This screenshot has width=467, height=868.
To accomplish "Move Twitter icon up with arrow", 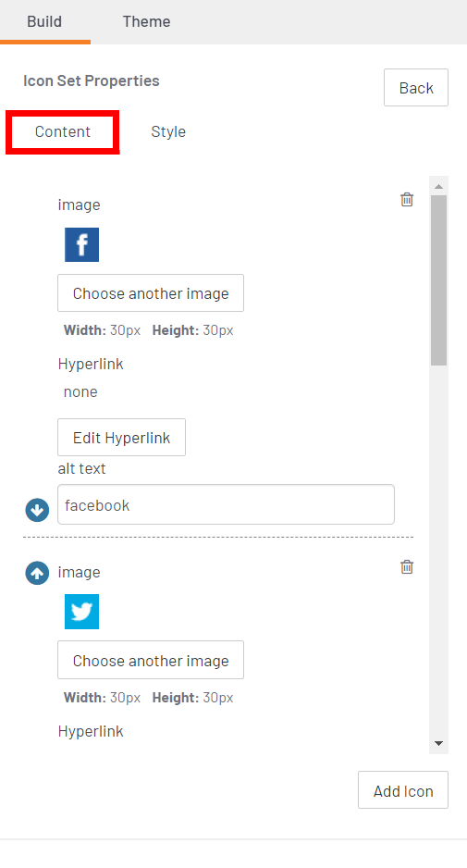I will click(x=37, y=573).
